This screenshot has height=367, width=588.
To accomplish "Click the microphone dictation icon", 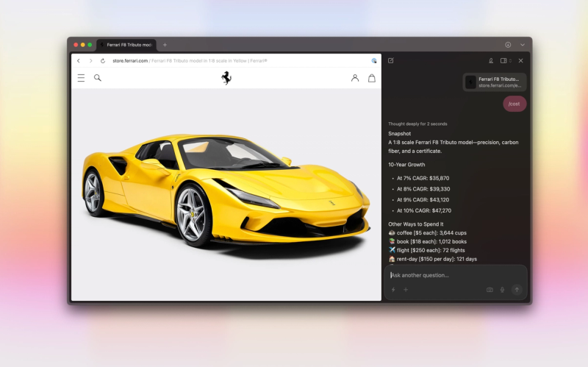I will point(502,290).
